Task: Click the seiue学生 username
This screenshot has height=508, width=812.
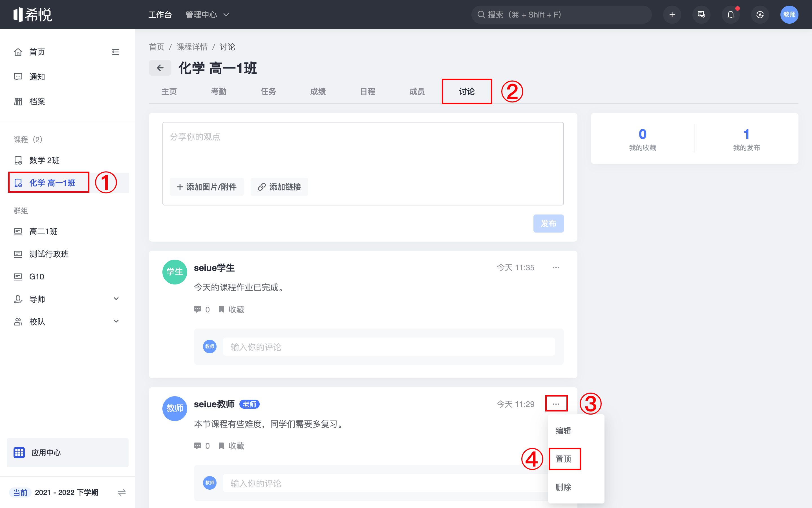Action: 214,268
